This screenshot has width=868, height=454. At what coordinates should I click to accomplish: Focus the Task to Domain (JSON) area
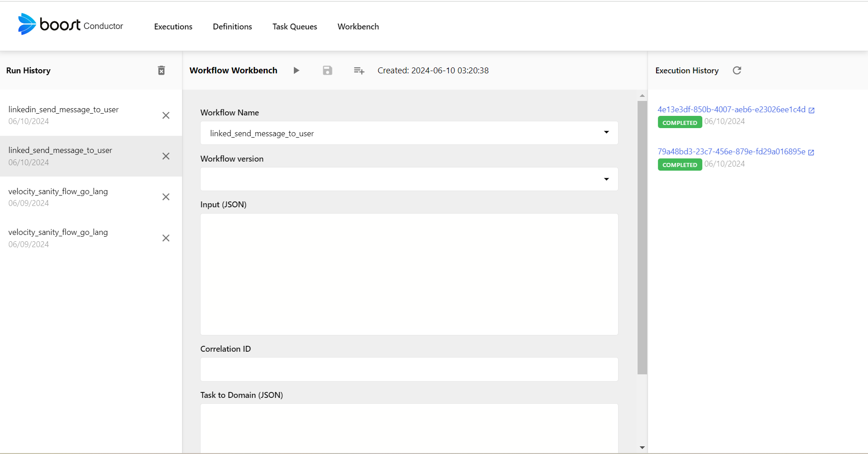pyautogui.click(x=409, y=428)
